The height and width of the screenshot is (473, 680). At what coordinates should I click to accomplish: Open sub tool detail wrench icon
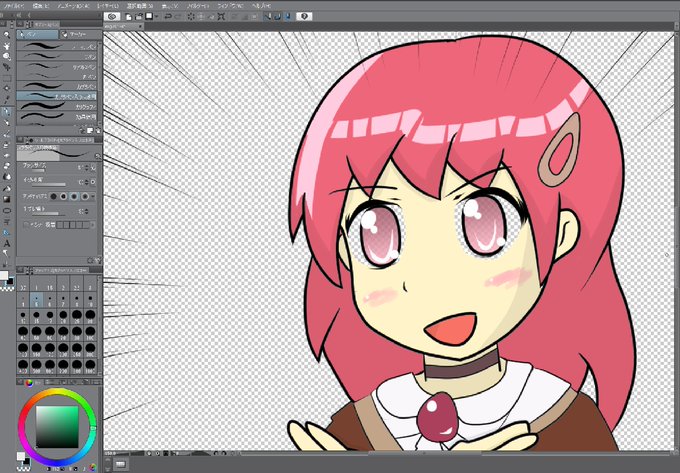tap(98, 261)
